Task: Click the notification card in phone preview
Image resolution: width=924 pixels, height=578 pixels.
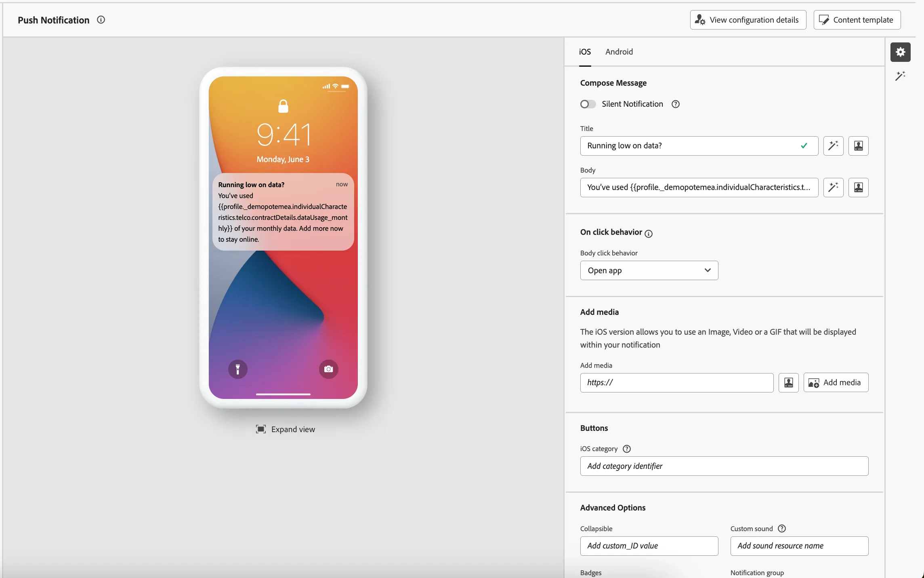Action: [283, 212]
